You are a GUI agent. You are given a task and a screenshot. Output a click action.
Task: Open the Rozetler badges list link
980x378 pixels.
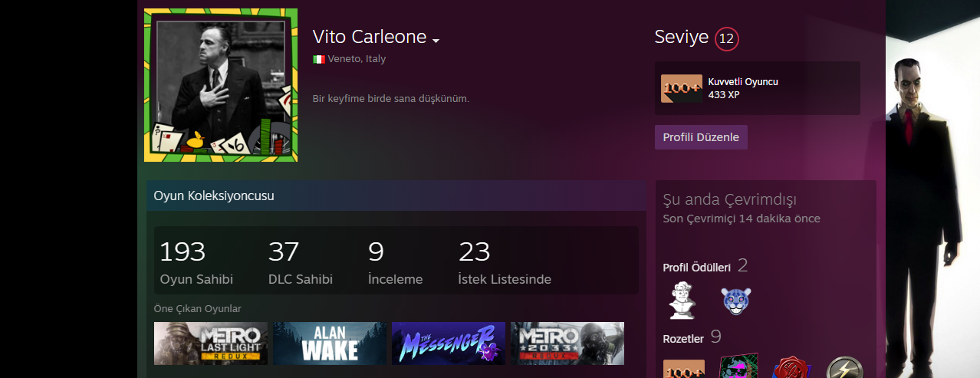point(683,338)
